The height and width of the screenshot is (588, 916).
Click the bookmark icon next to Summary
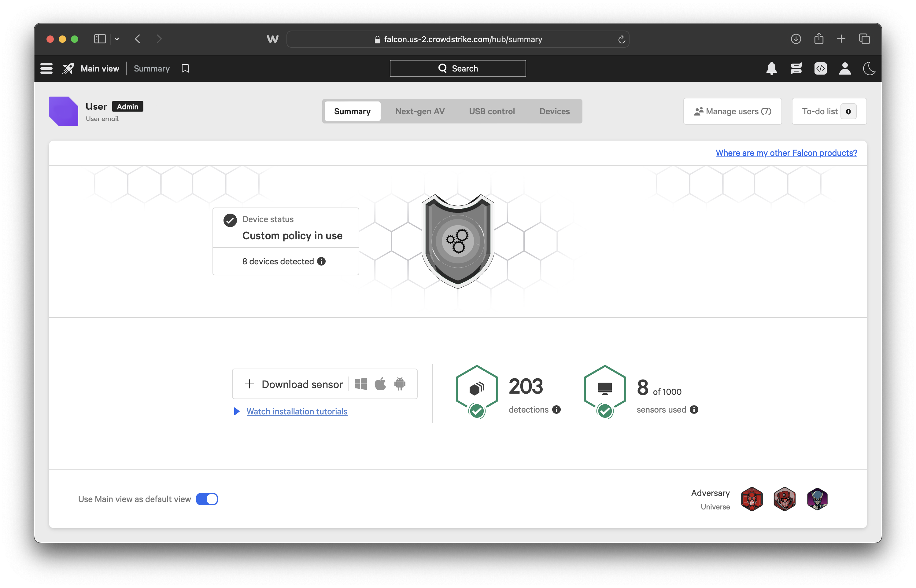click(x=185, y=68)
